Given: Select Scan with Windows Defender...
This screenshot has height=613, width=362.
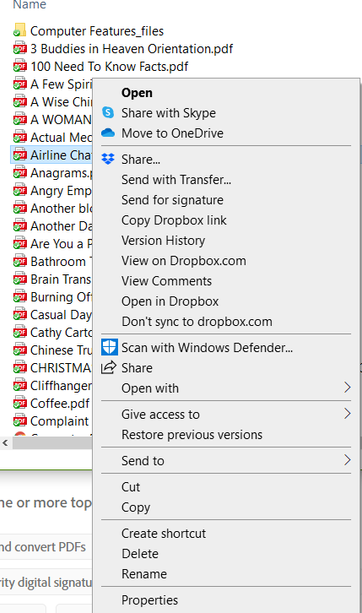Looking at the screenshot, I should coord(207,348).
